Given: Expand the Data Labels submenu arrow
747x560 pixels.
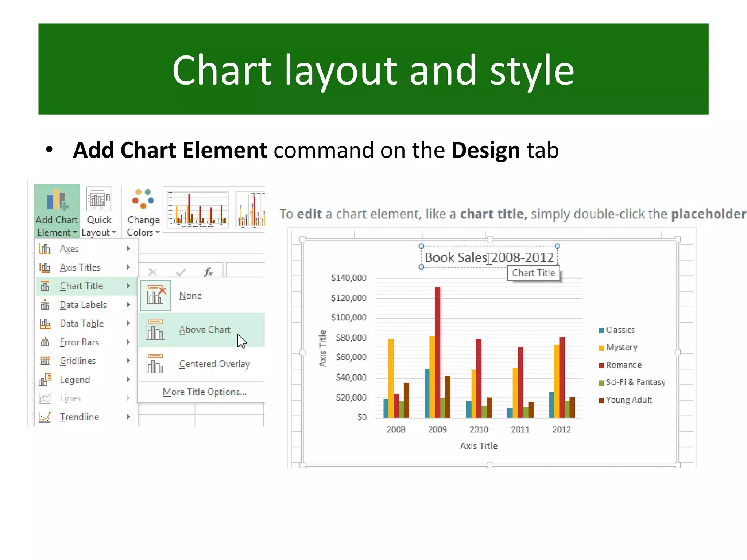Looking at the screenshot, I should click(x=128, y=305).
